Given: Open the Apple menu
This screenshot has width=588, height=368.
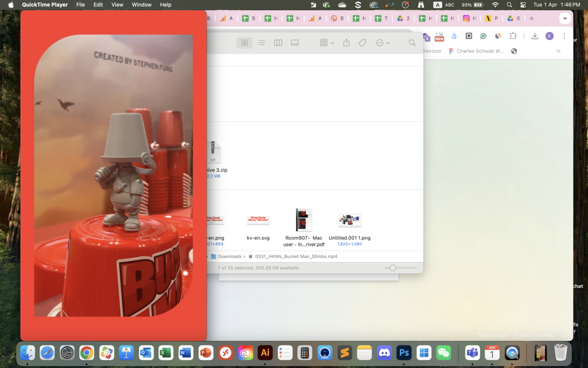Looking at the screenshot, I should pyautogui.click(x=11, y=4).
